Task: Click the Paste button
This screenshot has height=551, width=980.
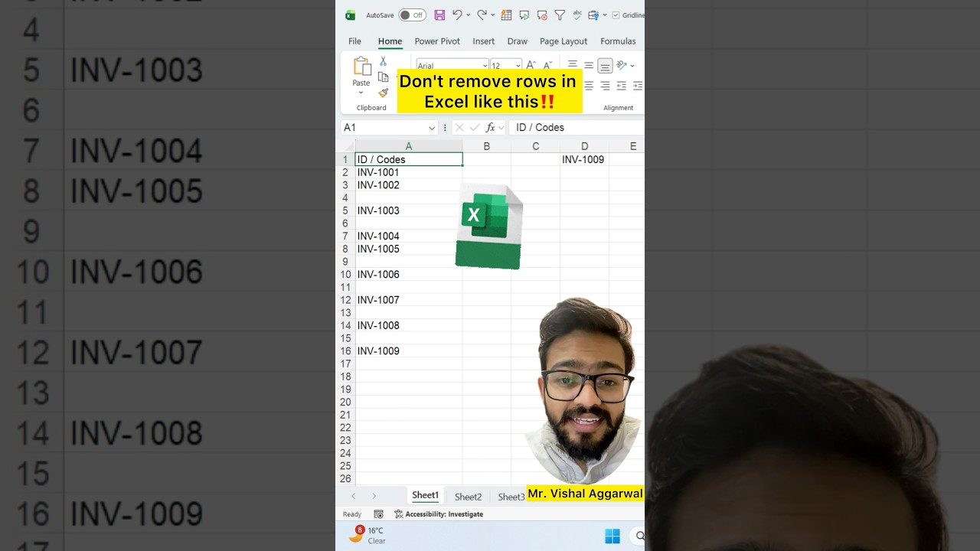Action: coord(361,73)
